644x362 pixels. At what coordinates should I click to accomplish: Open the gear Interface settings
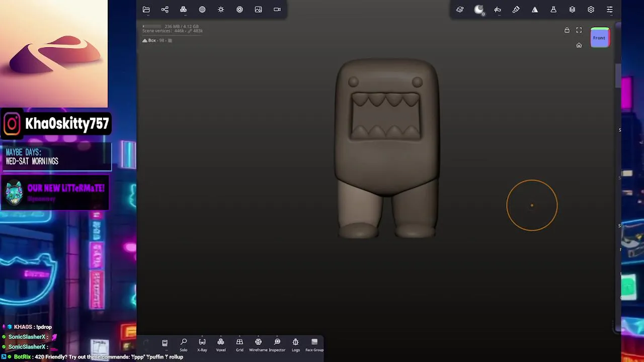click(x=591, y=10)
